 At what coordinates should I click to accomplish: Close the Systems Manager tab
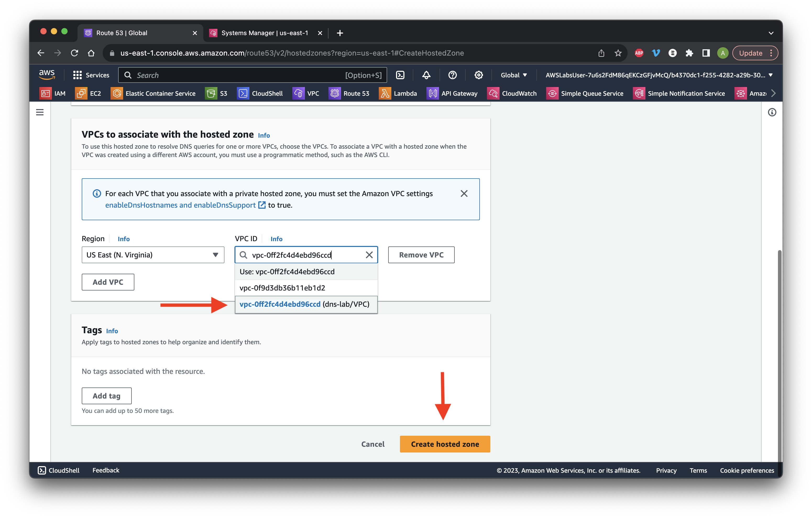pyautogui.click(x=320, y=33)
